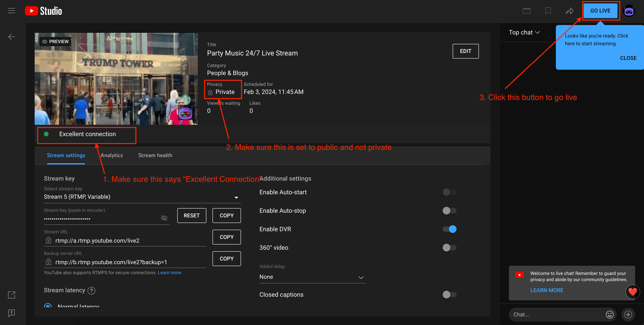This screenshot has width=644, height=325.
Task: Open the hamburger navigation menu
Action: coord(12,11)
